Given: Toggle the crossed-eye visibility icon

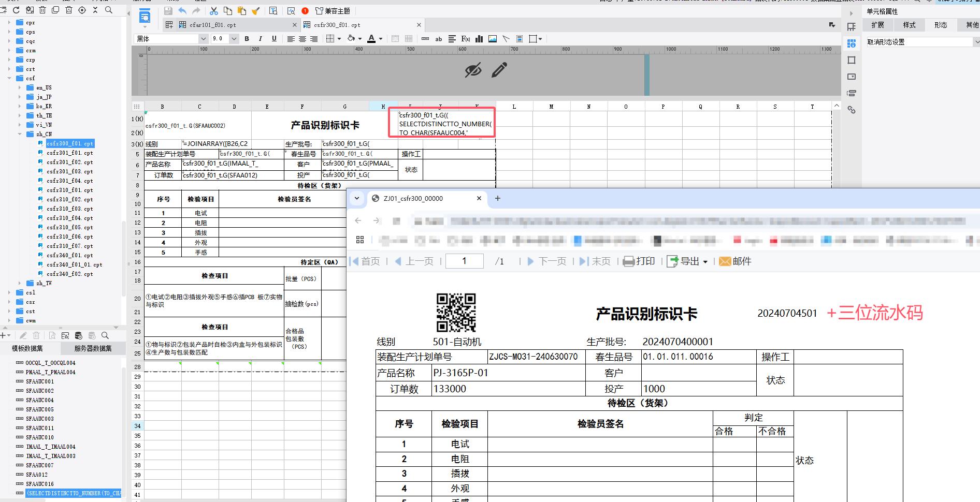Looking at the screenshot, I should [x=473, y=70].
